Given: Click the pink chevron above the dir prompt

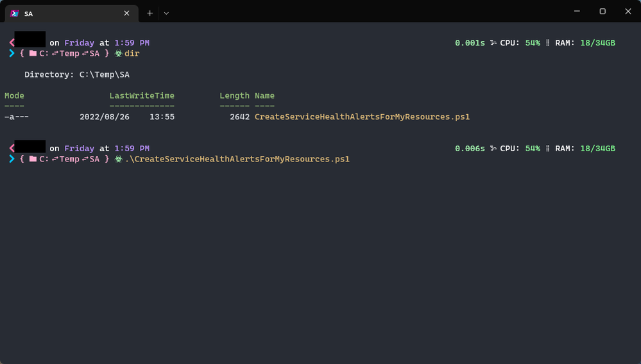Looking at the screenshot, I should pos(12,42).
